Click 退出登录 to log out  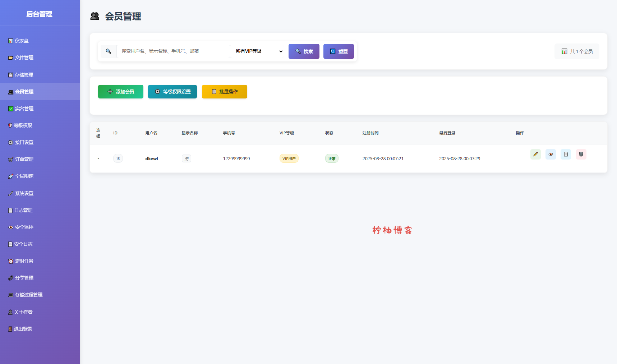(x=23, y=329)
